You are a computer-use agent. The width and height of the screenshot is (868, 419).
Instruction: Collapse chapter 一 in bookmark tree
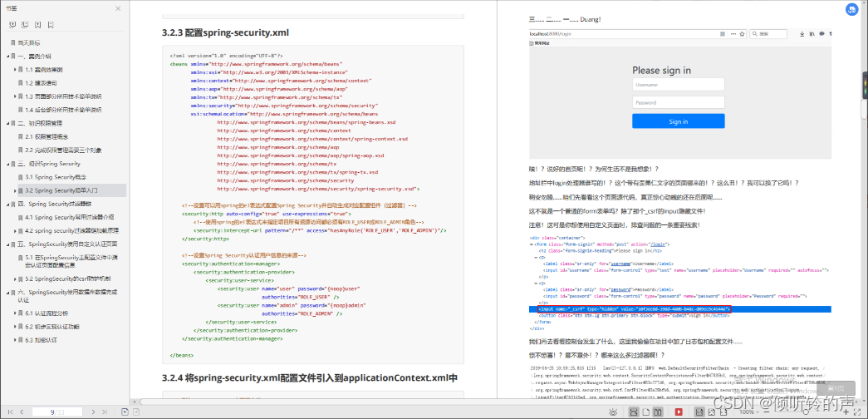tap(7, 56)
